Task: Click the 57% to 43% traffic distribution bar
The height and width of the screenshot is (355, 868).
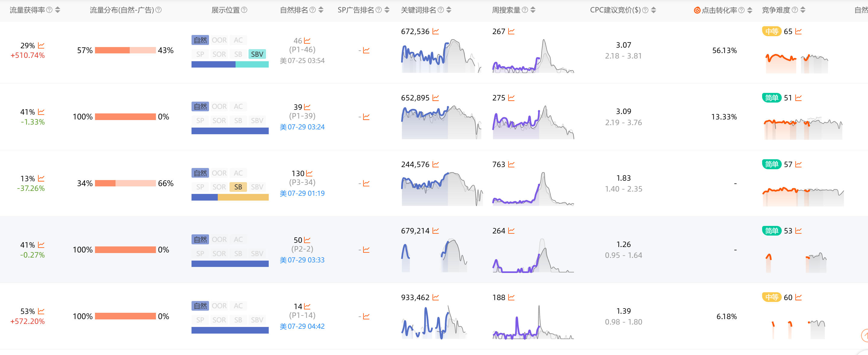Action: (125, 50)
